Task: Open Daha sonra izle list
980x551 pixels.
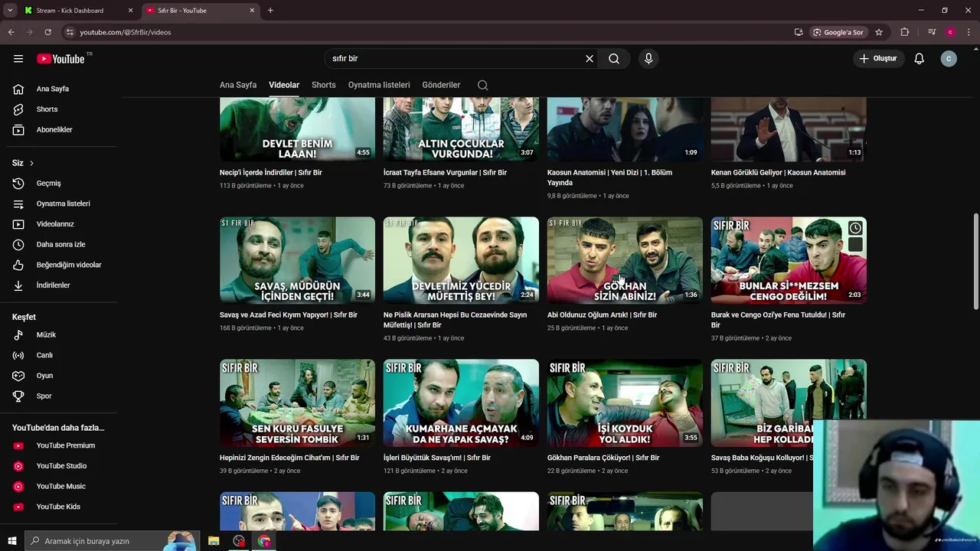Action: click(61, 245)
